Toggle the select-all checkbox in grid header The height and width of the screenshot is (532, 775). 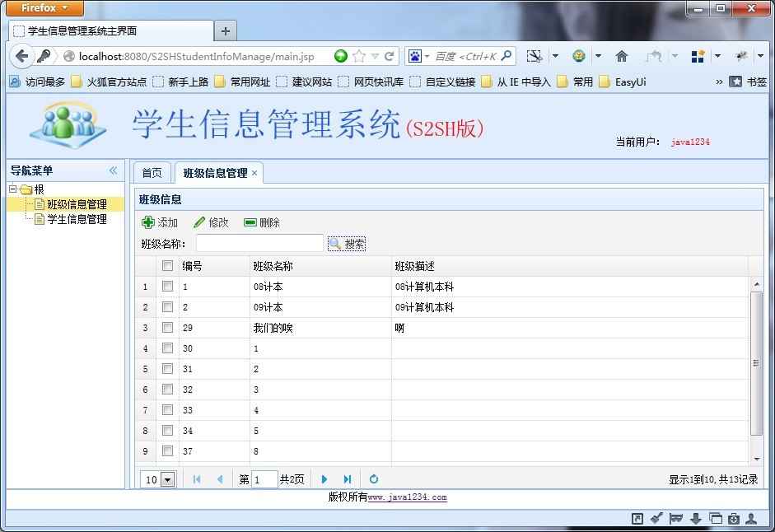coord(167,265)
